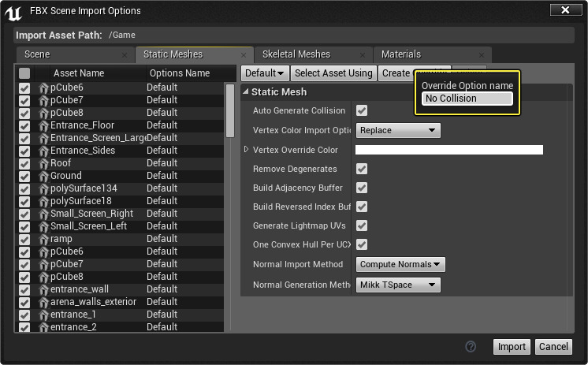Image resolution: width=588 pixels, height=365 pixels.
Task: Click the Select Asset Using button
Action: (333, 73)
